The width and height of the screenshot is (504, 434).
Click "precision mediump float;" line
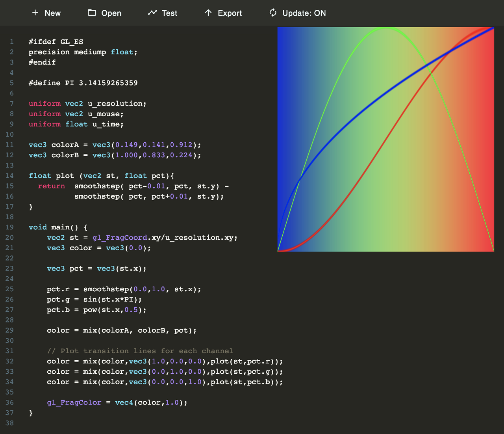pos(83,52)
